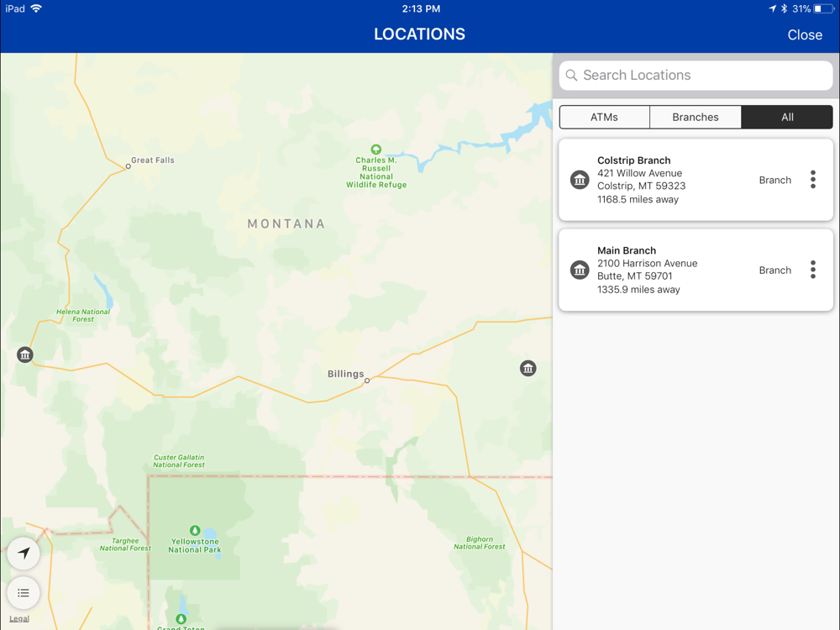
Task: Tap 1168.5 miles away text
Action: 638,199
